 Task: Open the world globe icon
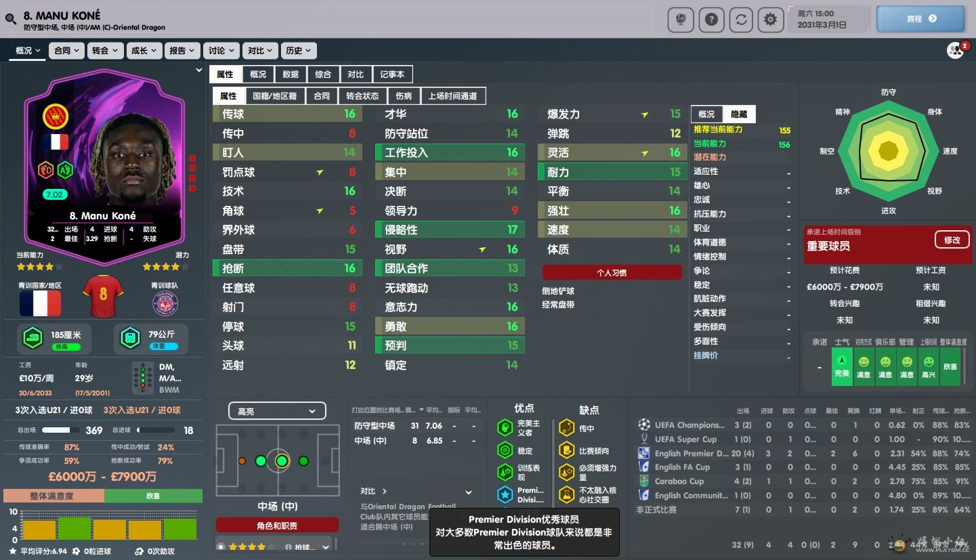point(681,20)
